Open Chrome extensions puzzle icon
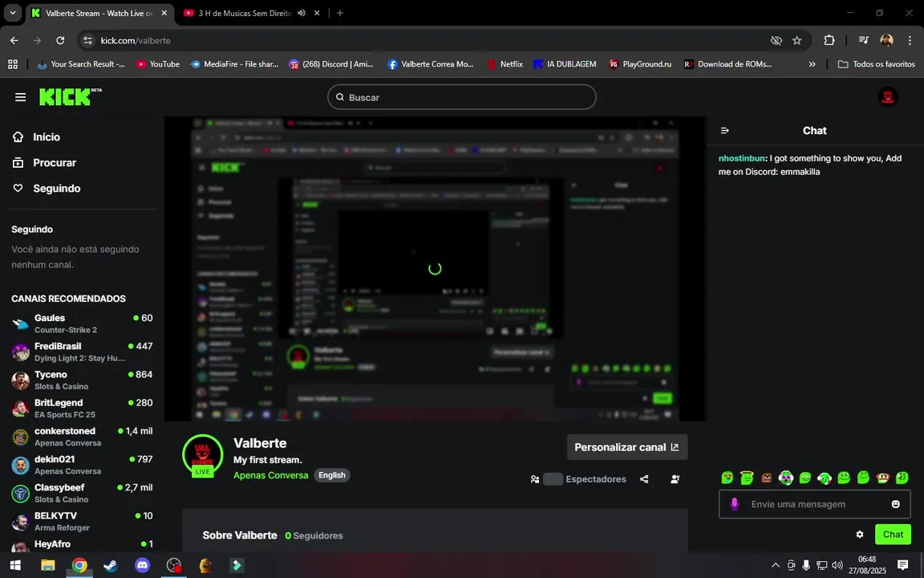This screenshot has width=924, height=578. point(829,40)
